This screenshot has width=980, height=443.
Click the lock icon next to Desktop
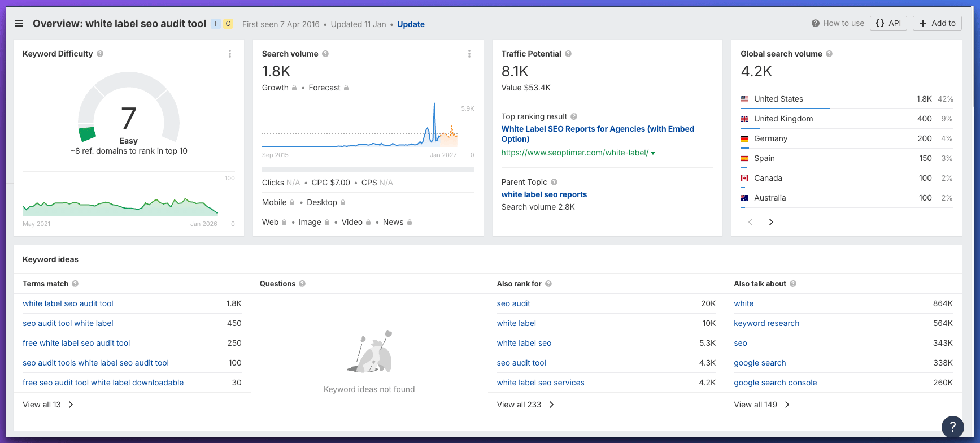[x=343, y=202]
